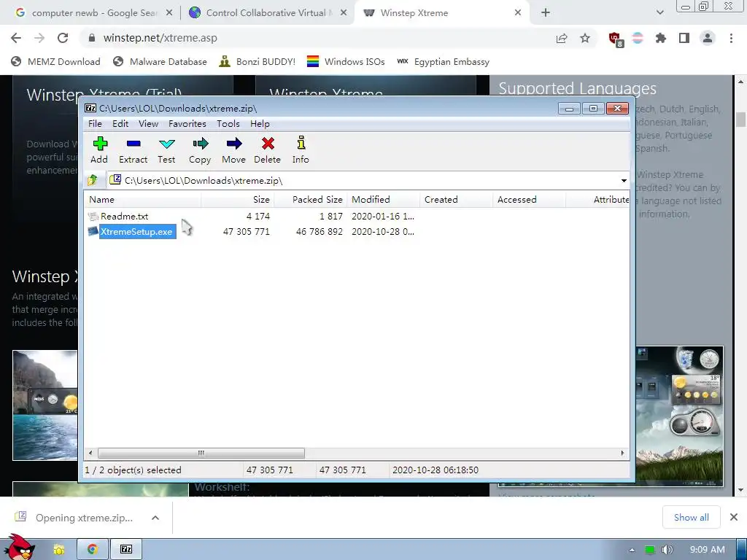
Task: Click the 7-Zip horizontal scrollbar thumb
Action: point(201,453)
